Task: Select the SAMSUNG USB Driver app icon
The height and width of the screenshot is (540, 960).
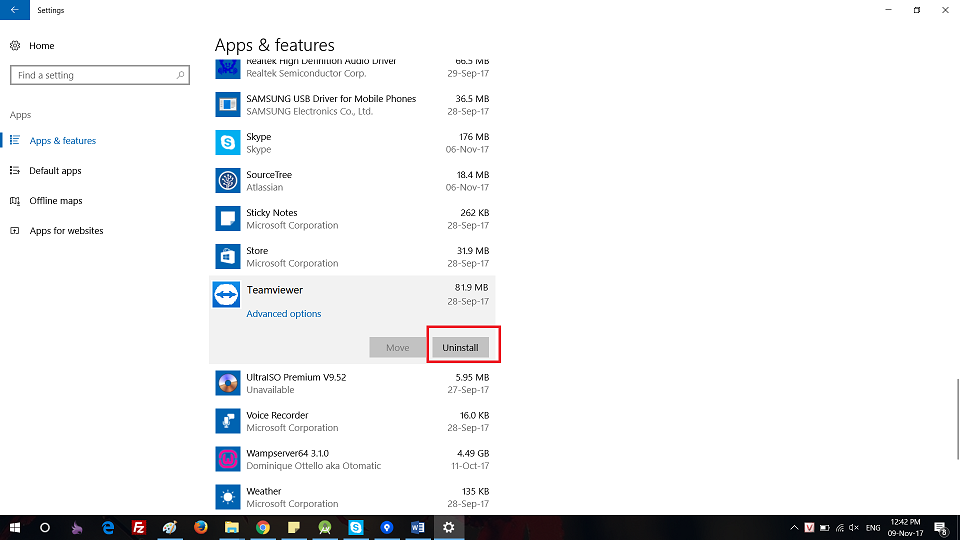Action: pyautogui.click(x=228, y=105)
